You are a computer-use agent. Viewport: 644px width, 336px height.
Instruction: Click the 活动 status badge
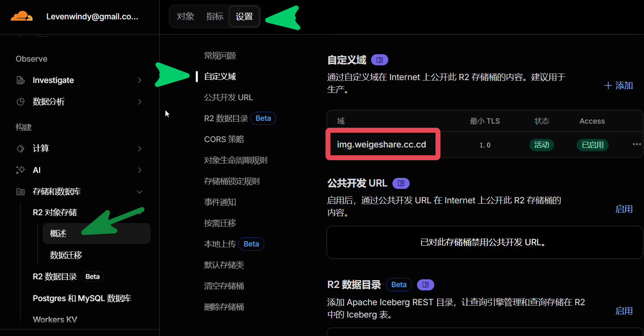pyautogui.click(x=542, y=145)
